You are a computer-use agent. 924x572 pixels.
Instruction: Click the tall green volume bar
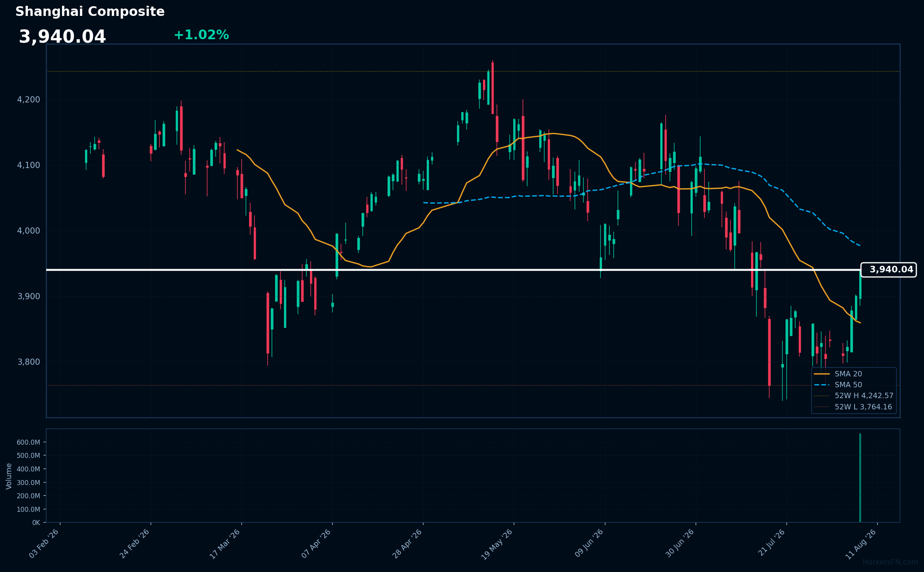point(860,478)
